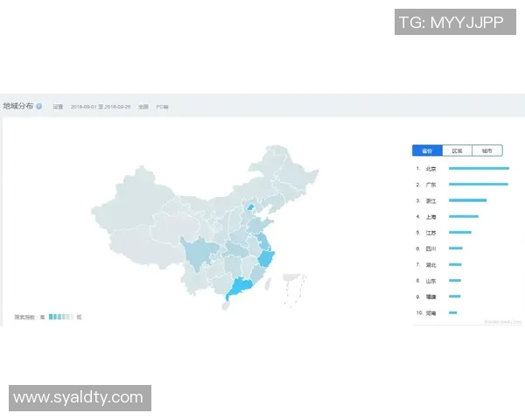Click the bar for 江苏
Viewport: 525px width, 420px height.
(x=460, y=232)
